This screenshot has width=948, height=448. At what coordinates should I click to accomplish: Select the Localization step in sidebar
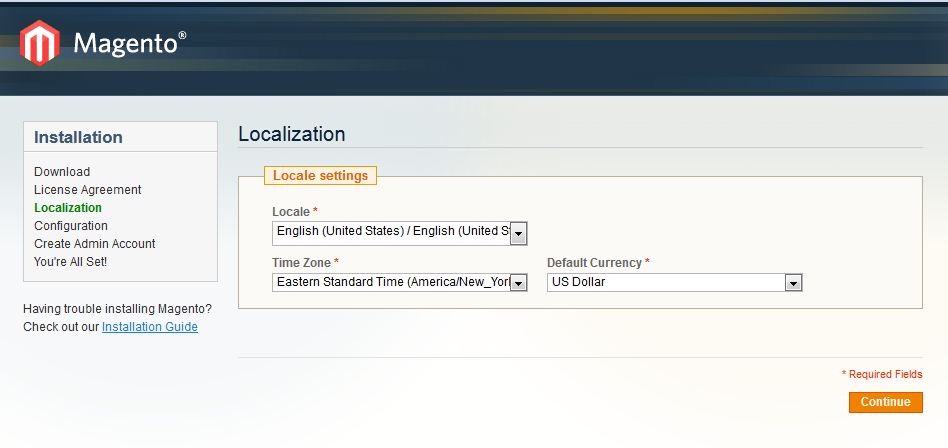(x=68, y=208)
